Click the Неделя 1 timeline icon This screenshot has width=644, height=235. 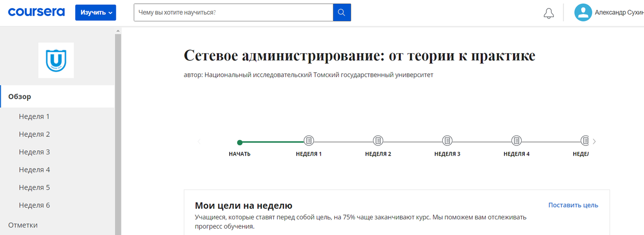[x=309, y=141]
